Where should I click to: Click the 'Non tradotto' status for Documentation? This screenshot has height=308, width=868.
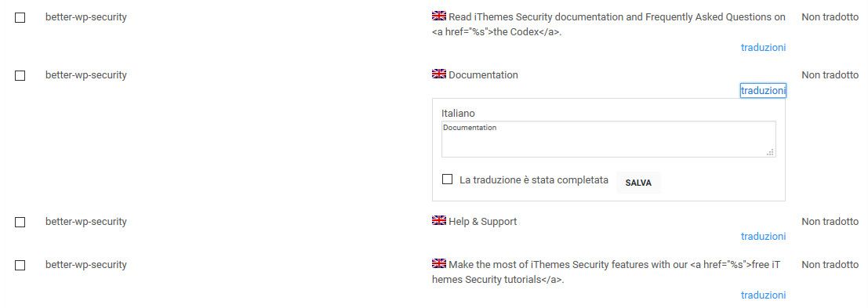click(x=830, y=75)
